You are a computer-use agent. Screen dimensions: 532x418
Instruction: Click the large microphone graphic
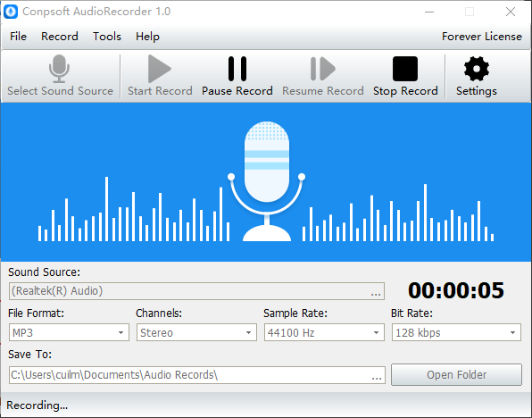tap(267, 181)
